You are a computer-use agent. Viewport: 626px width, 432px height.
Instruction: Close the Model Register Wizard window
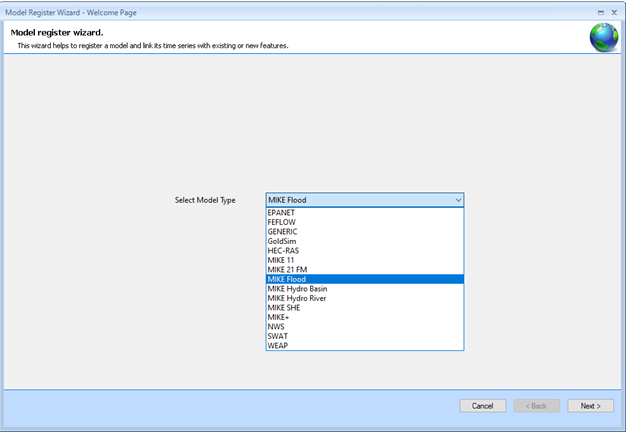(614, 13)
